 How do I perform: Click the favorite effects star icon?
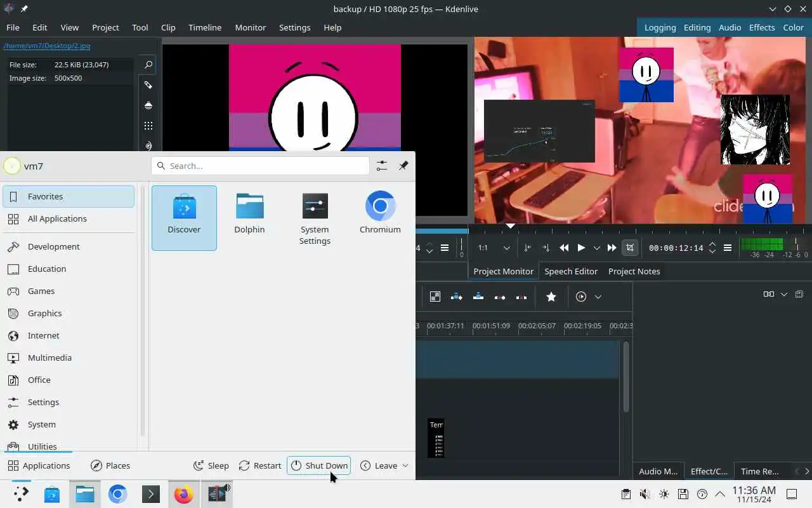click(x=551, y=297)
